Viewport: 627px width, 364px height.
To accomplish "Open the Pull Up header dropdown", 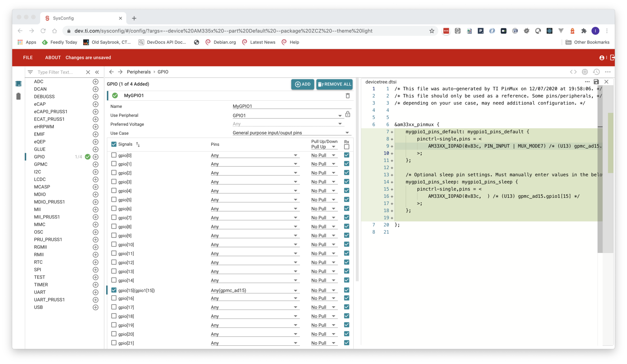I will tap(324, 147).
